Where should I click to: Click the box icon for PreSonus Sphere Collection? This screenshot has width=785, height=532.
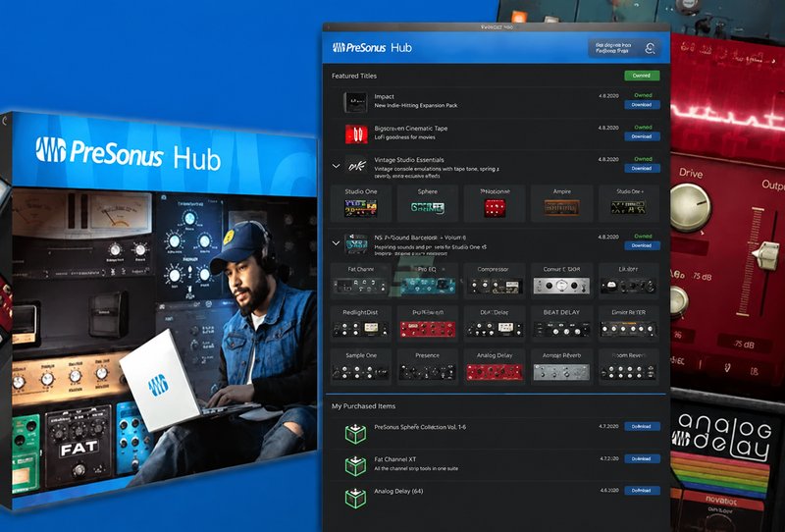click(x=355, y=433)
